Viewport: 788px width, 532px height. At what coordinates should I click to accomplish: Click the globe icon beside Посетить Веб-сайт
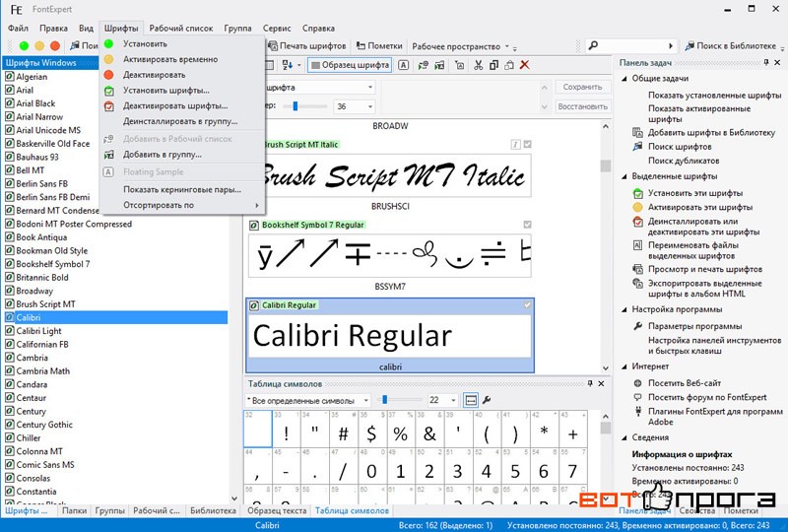[637, 383]
